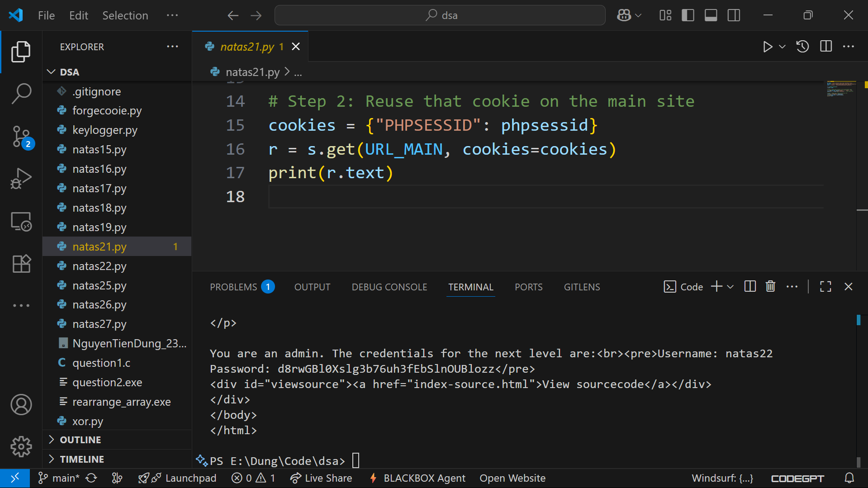Screen dimensions: 868x488
Task: Switch to the PROBLEMS tab
Action: (x=233, y=287)
